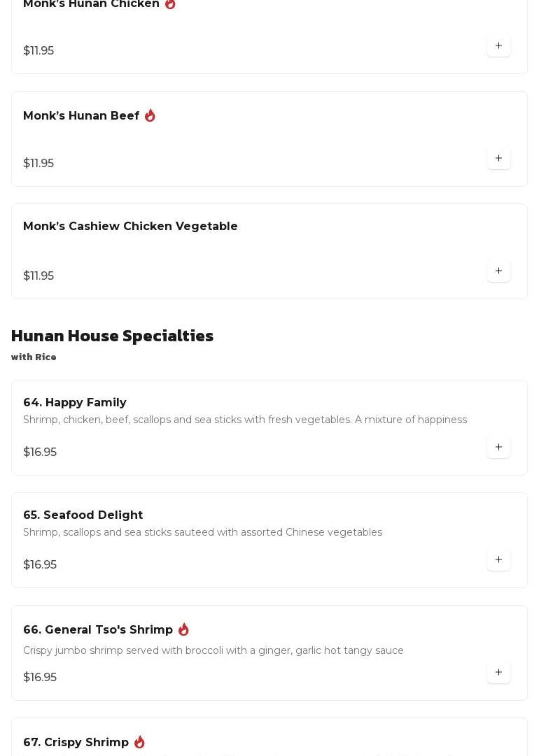Add 65. Seafood Delight to order
The image size is (539, 756).
498,560
